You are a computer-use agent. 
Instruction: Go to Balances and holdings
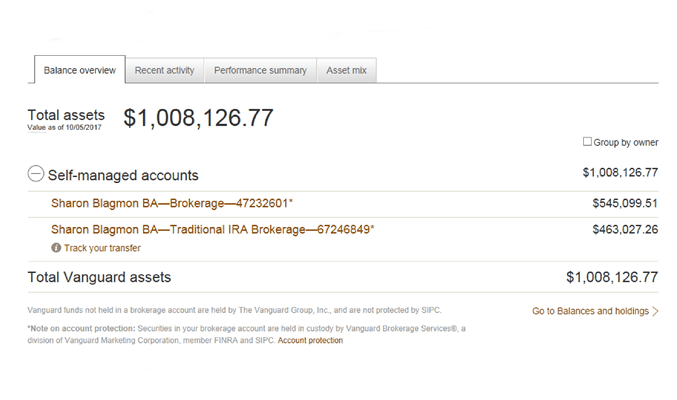click(x=590, y=312)
